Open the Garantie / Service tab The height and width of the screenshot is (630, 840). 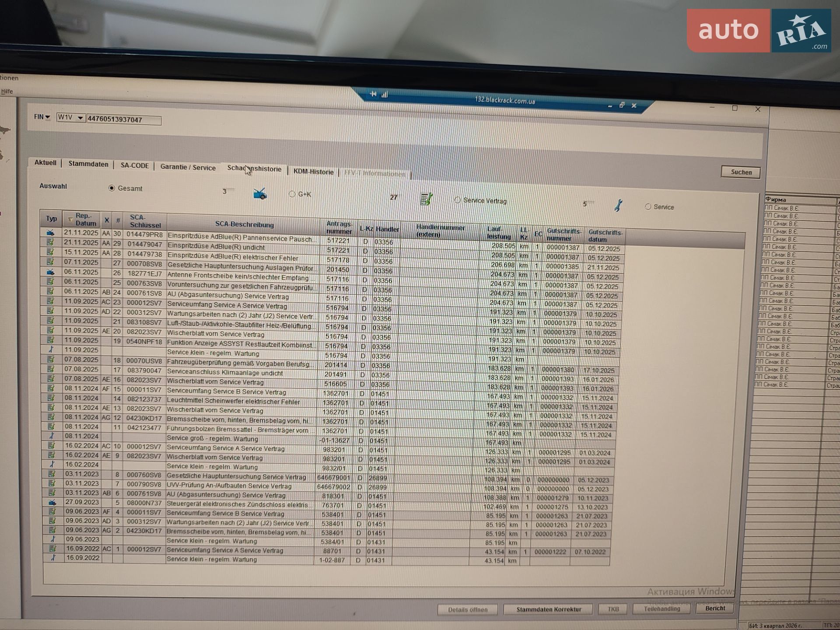tap(188, 167)
